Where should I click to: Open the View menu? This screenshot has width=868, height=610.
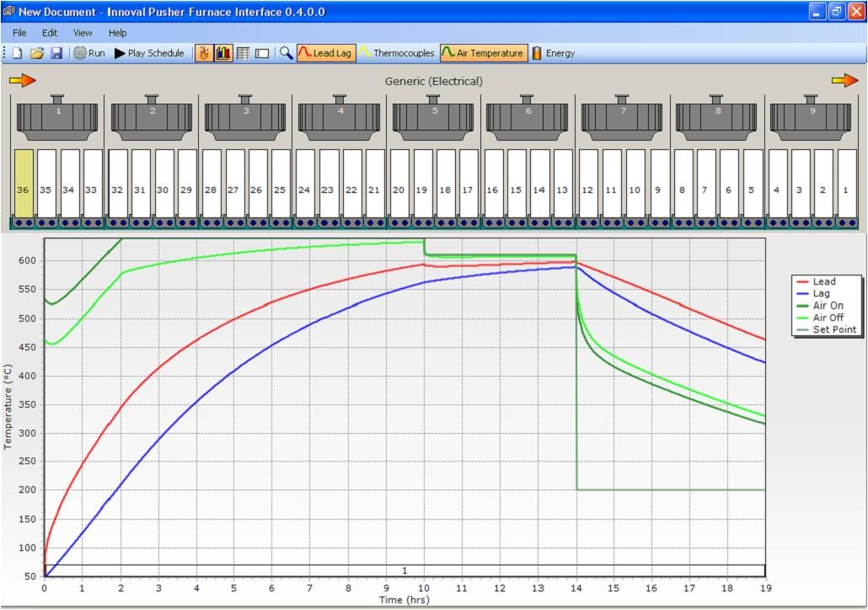82,33
